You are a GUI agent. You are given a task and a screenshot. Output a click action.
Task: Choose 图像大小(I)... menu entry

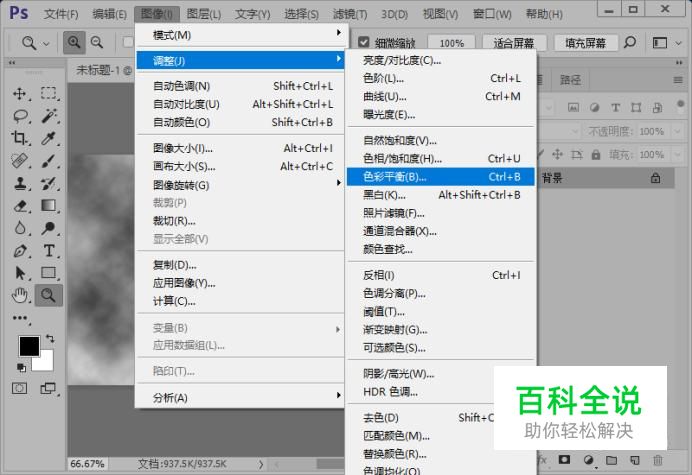241,148
